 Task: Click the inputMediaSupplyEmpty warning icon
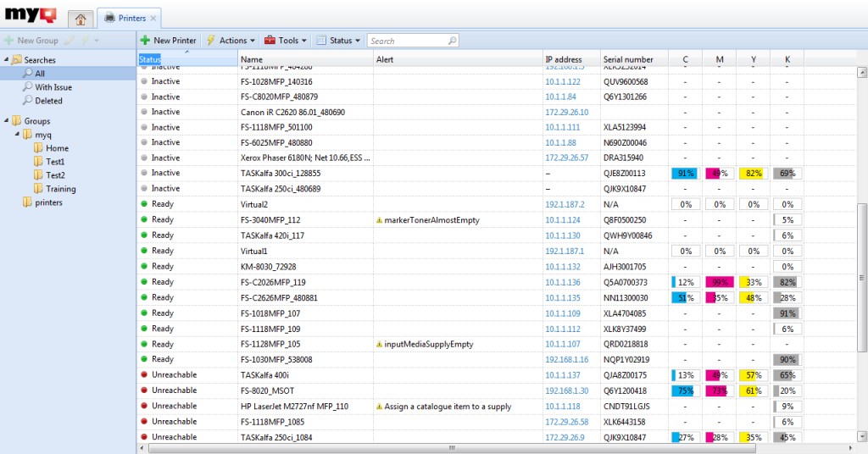pos(379,344)
